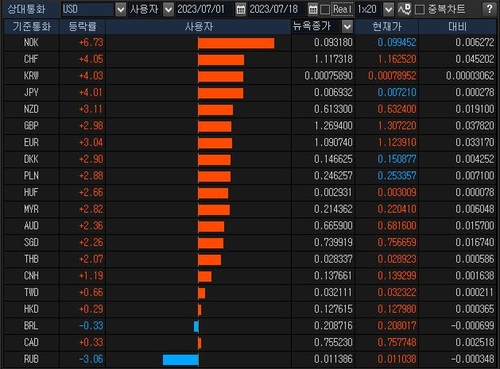Open the start date calendar picker
Screen dimensions: 500x369
240,9
